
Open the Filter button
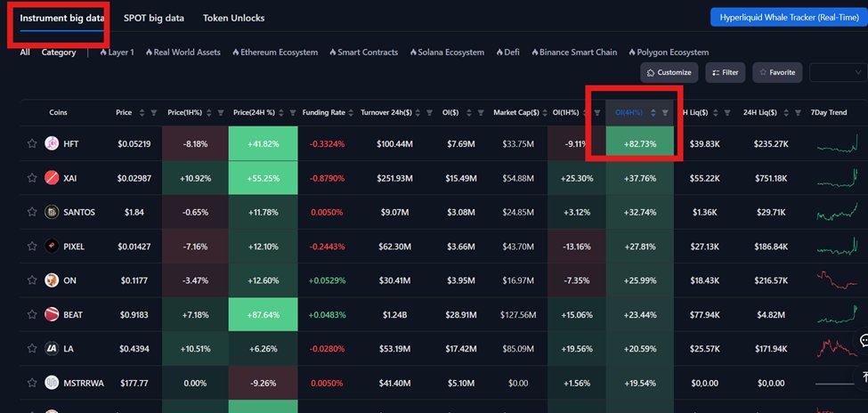pos(726,72)
